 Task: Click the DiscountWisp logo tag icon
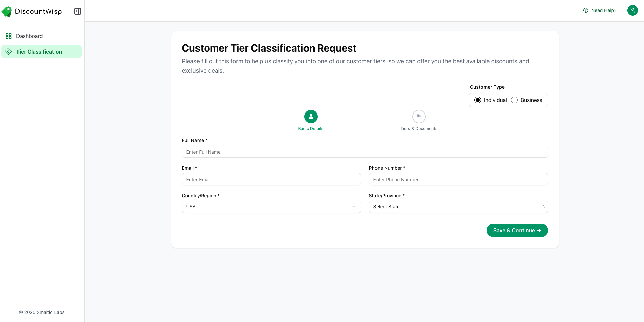click(x=7, y=12)
